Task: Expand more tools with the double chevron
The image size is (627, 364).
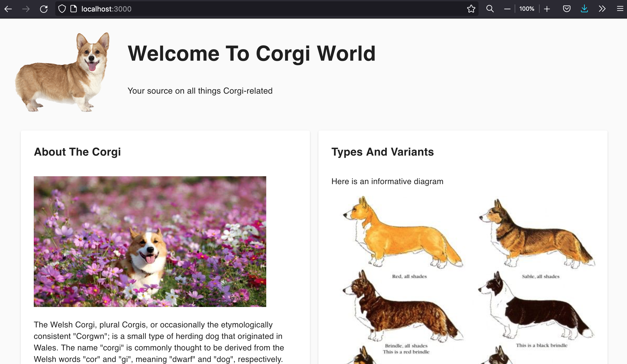Action: (602, 9)
